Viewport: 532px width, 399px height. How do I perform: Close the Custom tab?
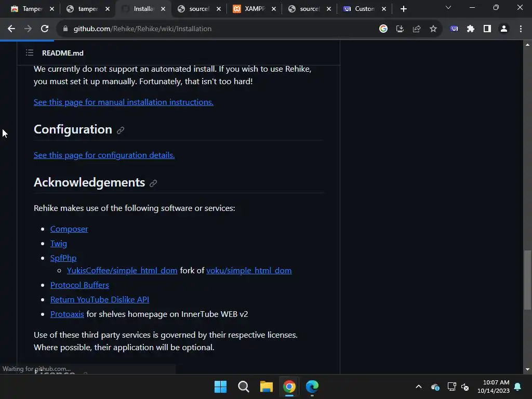(384, 9)
